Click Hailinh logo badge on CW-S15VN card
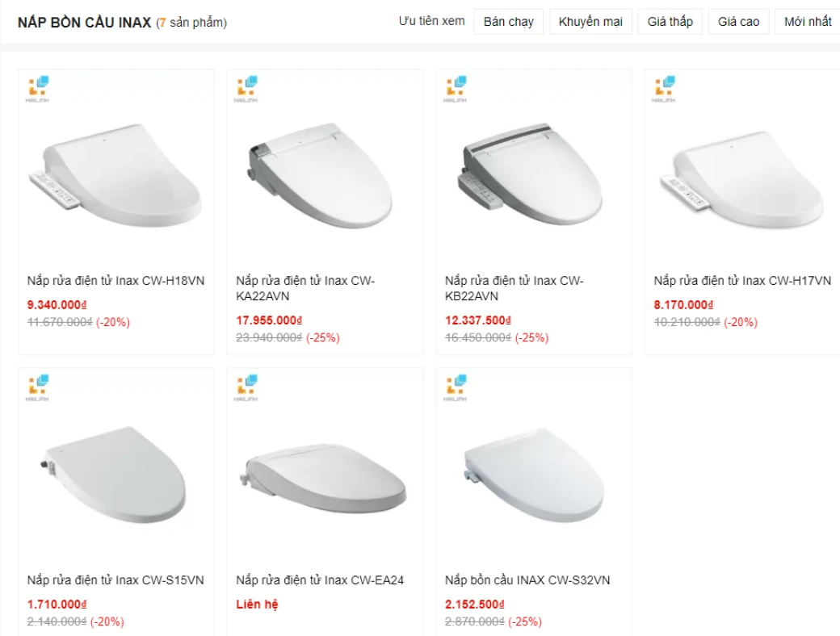This screenshot has width=840, height=636. [x=39, y=387]
